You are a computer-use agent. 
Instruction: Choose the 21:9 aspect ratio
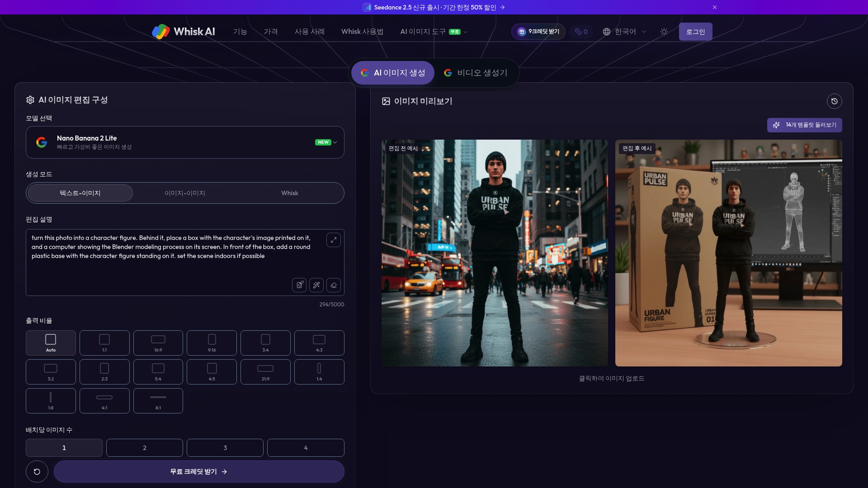click(x=265, y=372)
